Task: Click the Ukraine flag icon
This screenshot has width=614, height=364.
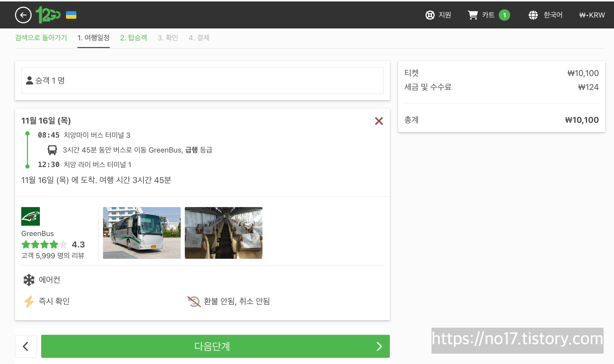Action: [x=71, y=15]
